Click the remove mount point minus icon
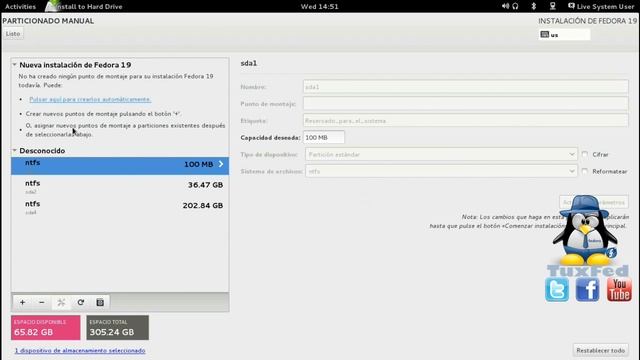This screenshot has width=640, height=360. (x=42, y=302)
